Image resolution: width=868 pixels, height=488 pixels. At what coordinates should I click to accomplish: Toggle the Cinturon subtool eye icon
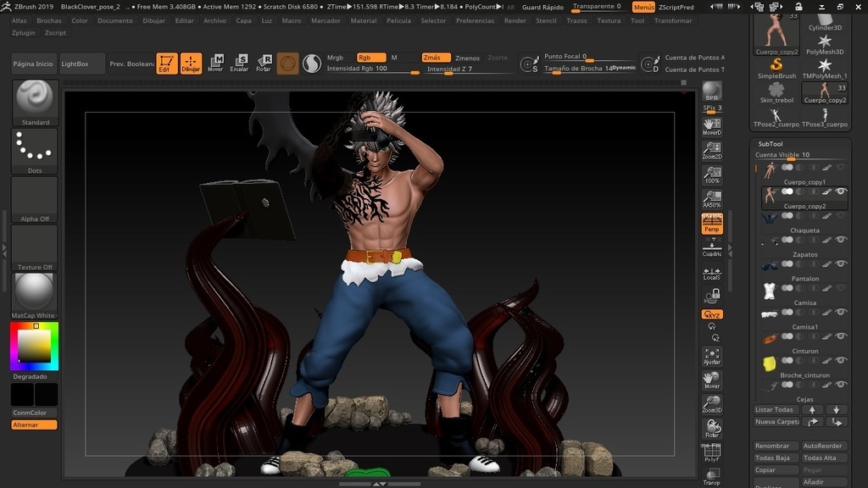[841, 336]
